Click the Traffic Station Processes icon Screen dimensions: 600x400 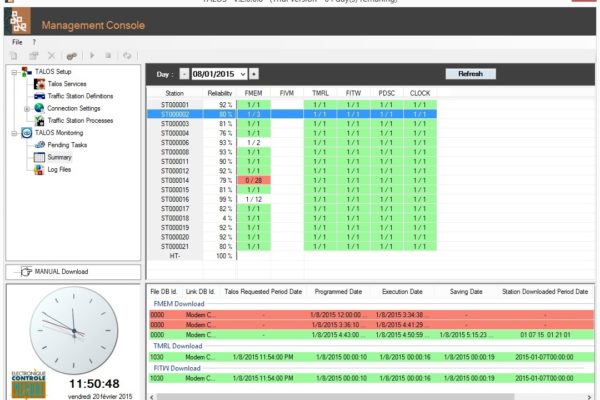pyautogui.click(x=39, y=121)
